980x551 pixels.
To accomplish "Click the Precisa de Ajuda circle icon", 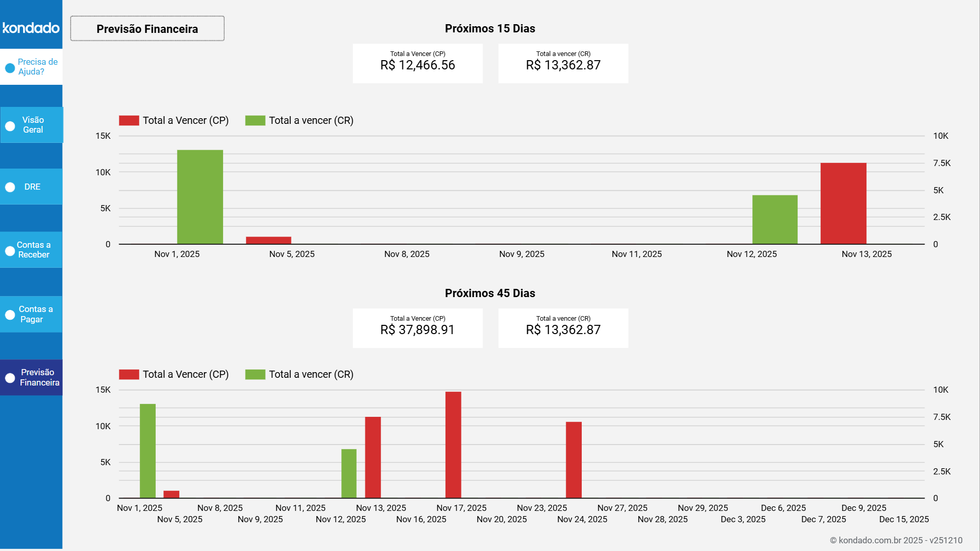I will point(9,67).
